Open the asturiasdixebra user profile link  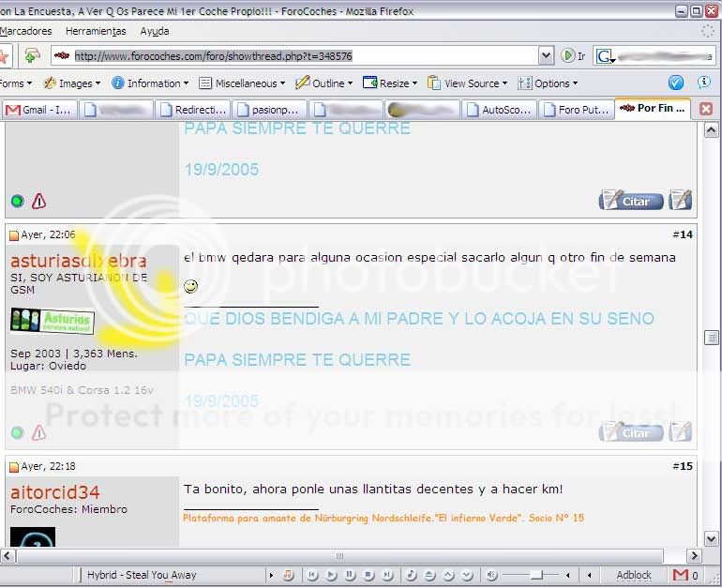coord(79,261)
